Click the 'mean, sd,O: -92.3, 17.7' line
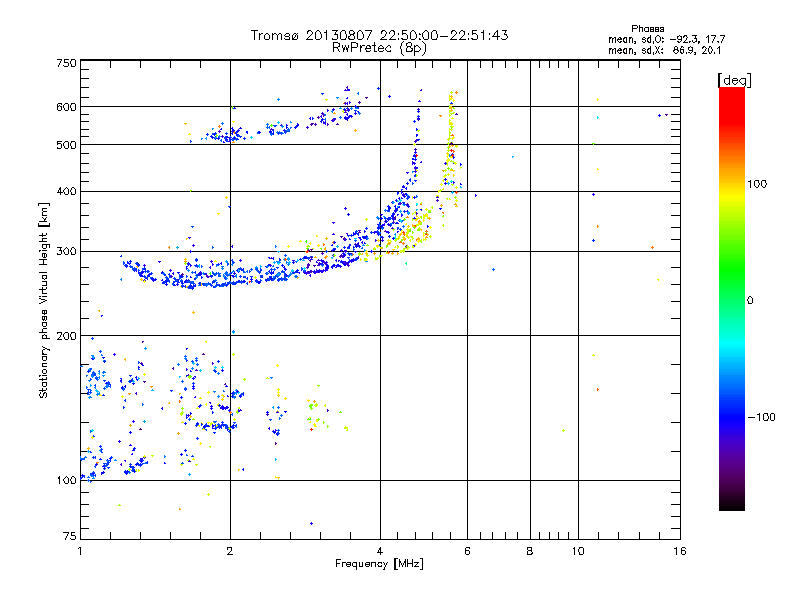 [666, 39]
